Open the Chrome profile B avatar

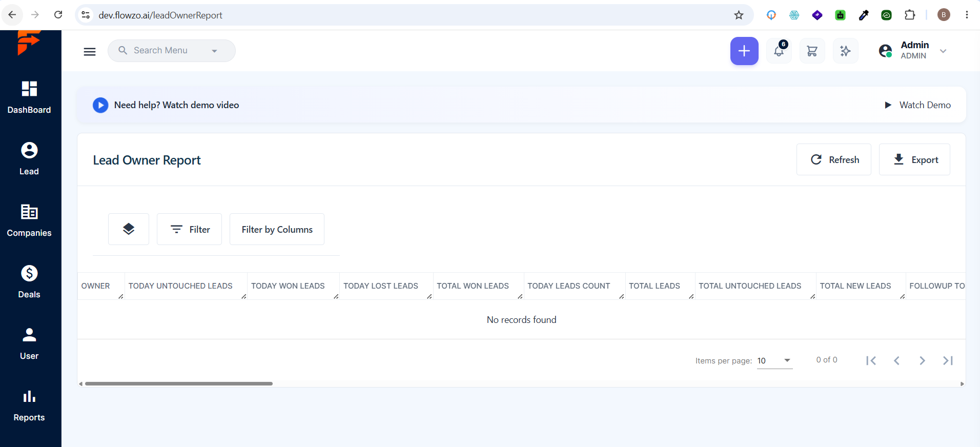(944, 15)
